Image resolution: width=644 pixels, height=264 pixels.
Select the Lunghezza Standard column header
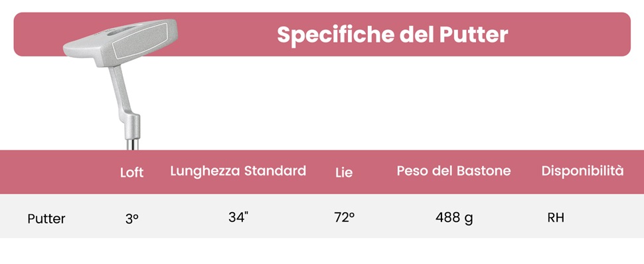[x=238, y=171]
